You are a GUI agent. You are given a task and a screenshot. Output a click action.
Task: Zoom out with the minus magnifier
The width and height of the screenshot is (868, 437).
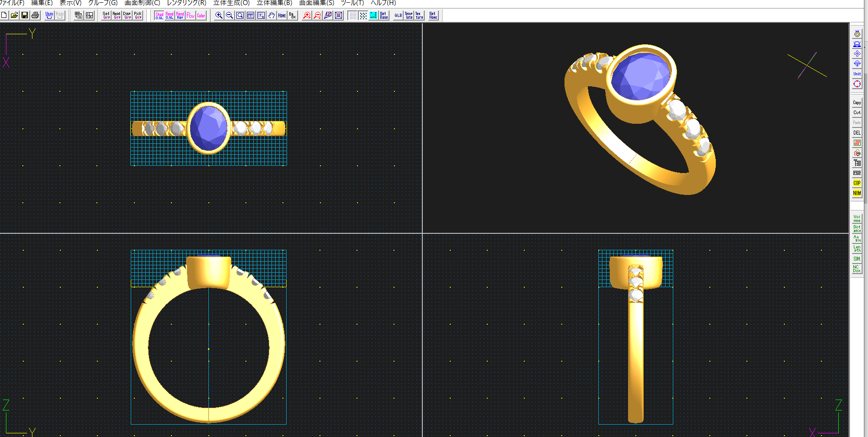point(229,16)
